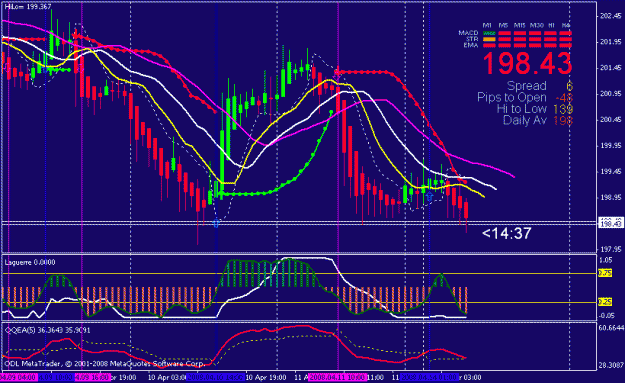The image size is (625, 383).
Task: Click the Spread label
Action: click(x=527, y=86)
